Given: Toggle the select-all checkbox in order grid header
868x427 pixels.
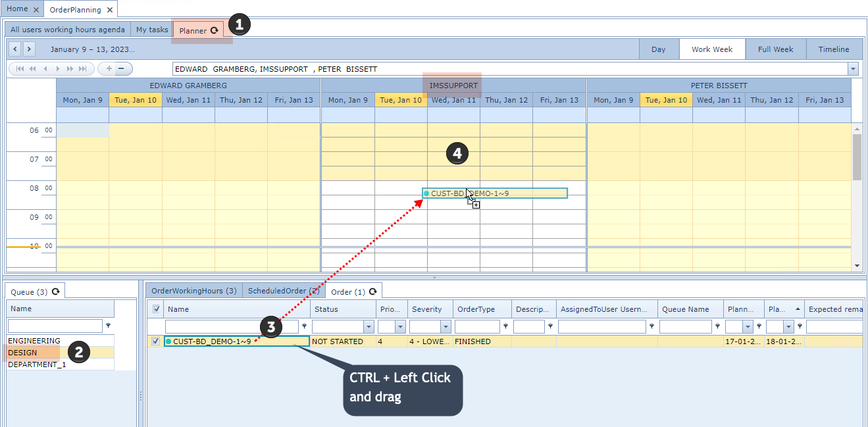Looking at the screenshot, I should [x=156, y=309].
